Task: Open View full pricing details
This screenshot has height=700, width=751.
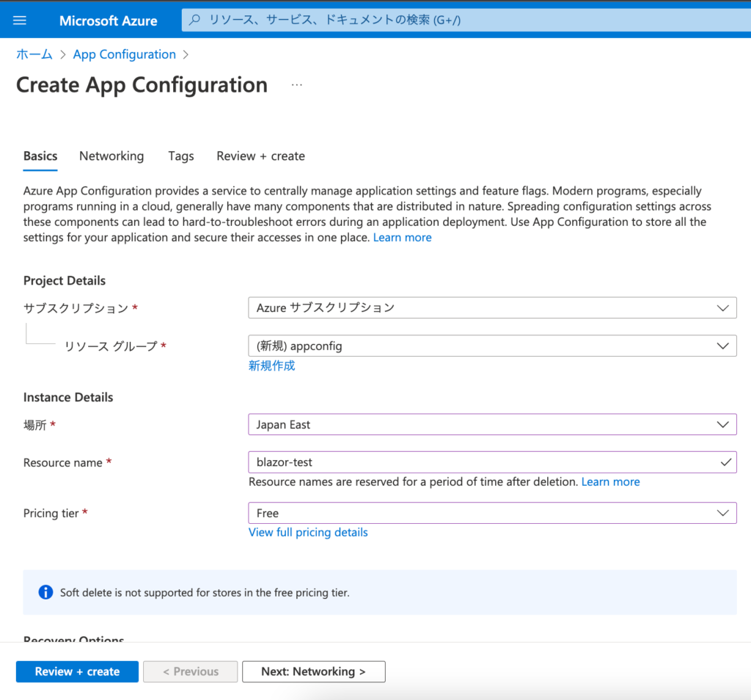Action: coord(308,532)
